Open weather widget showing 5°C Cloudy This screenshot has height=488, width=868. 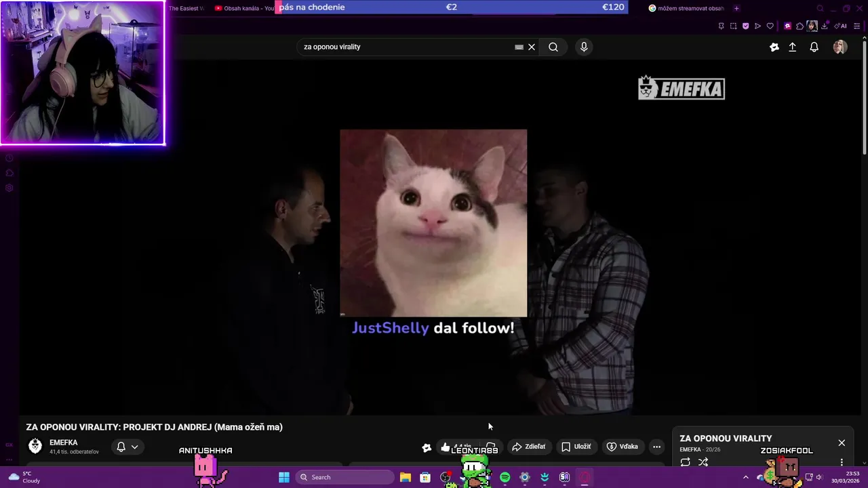[24, 477]
